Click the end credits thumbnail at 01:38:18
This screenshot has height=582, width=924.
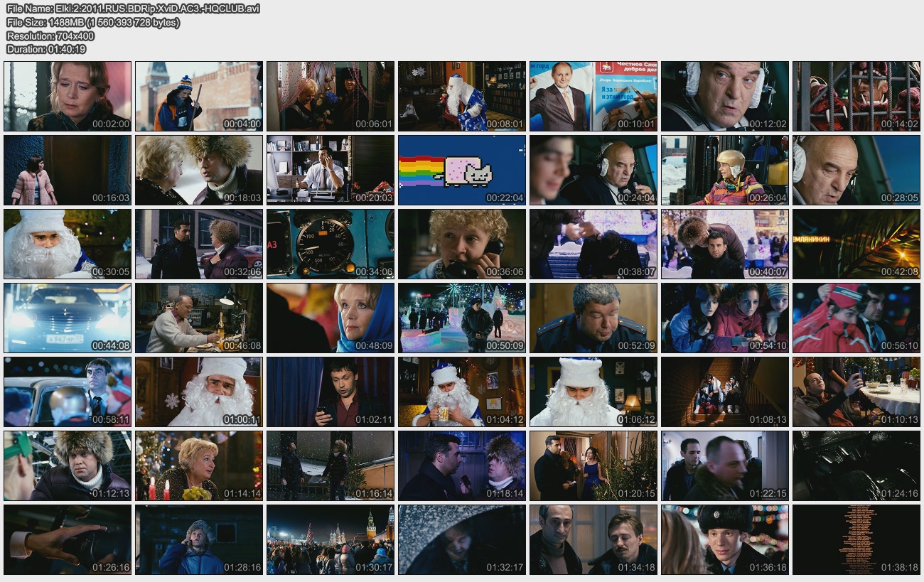point(856,540)
